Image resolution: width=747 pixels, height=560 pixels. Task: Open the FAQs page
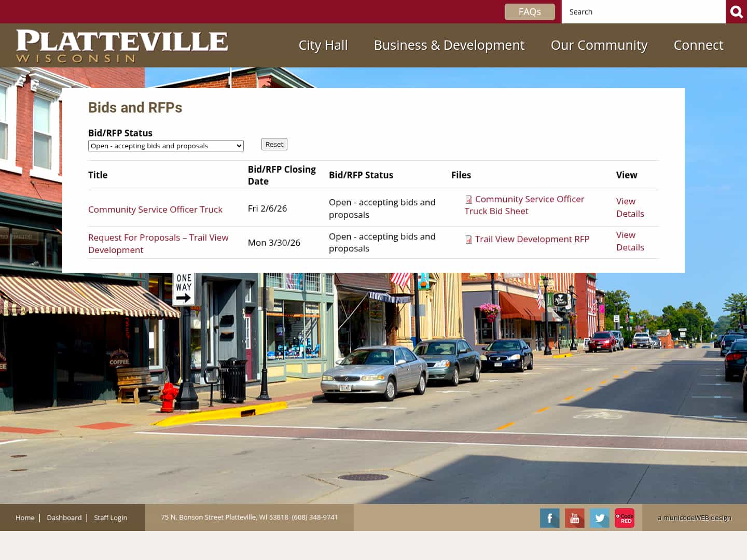pyautogui.click(x=530, y=11)
